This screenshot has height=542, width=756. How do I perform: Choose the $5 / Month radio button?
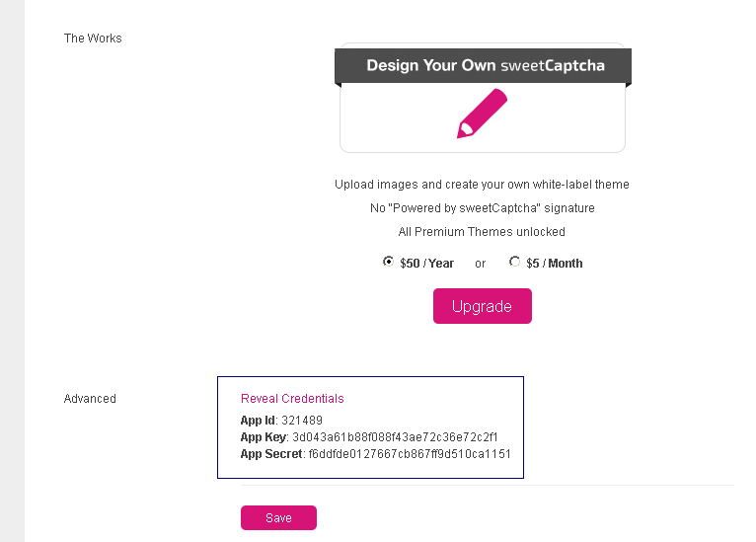pos(514,262)
